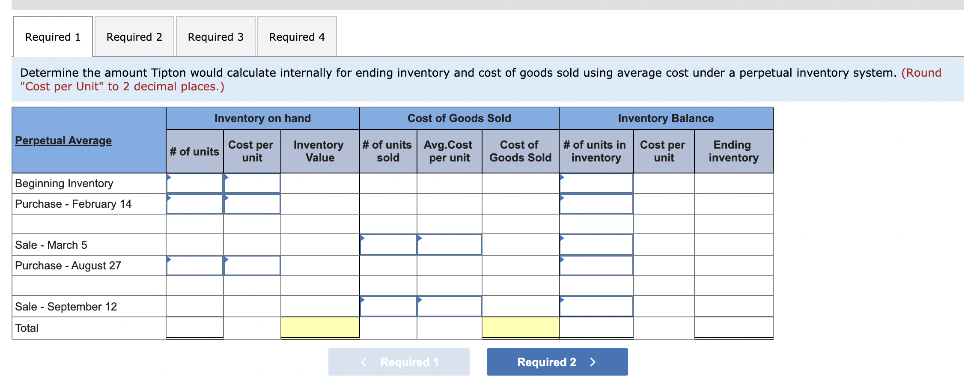Click Sale March 5 units sold cell

[x=387, y=245]
